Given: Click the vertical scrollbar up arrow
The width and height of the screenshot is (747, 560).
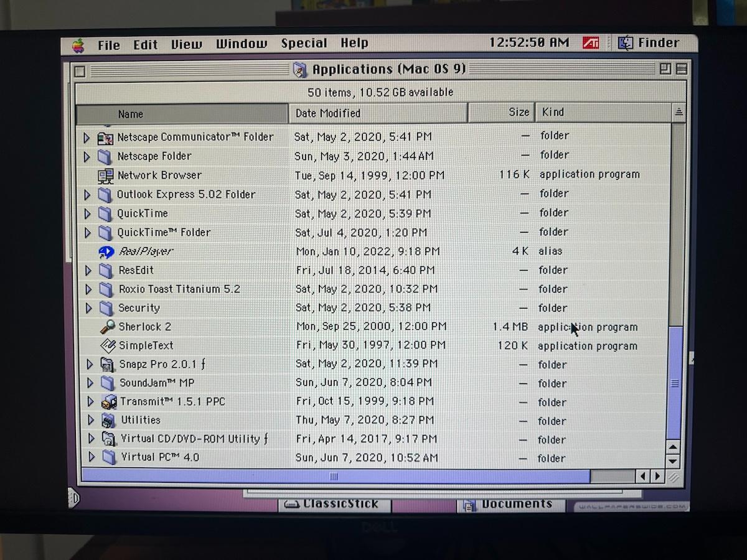Looking at the screenshot, I should click(672, 447).
